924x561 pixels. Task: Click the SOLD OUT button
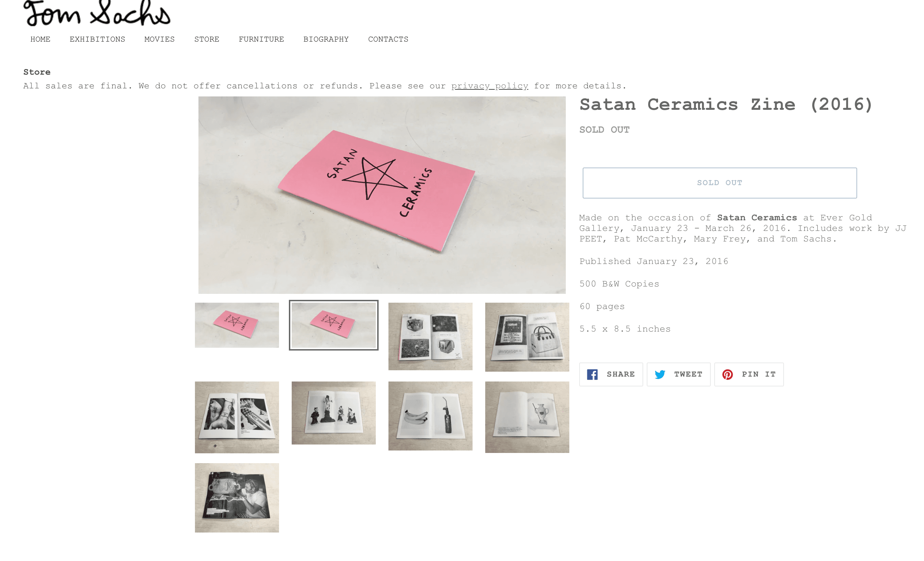[x=719, y=183]
